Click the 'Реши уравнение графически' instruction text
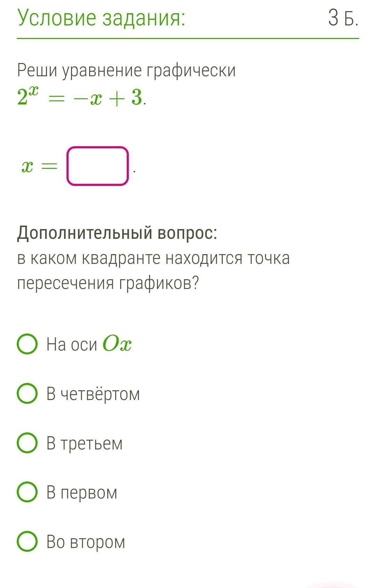This screenshot has height=588, width=376. pos(126,70)
